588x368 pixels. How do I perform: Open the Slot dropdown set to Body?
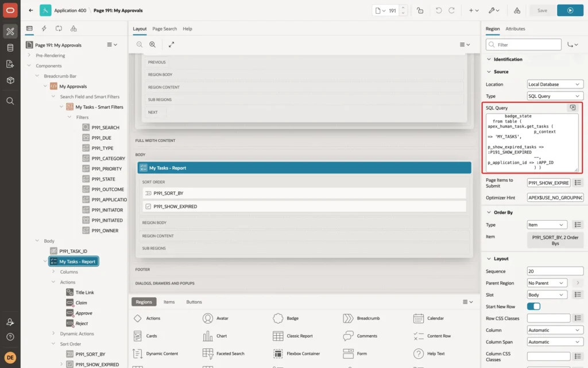pyautogui.click(x=547, y=295)
